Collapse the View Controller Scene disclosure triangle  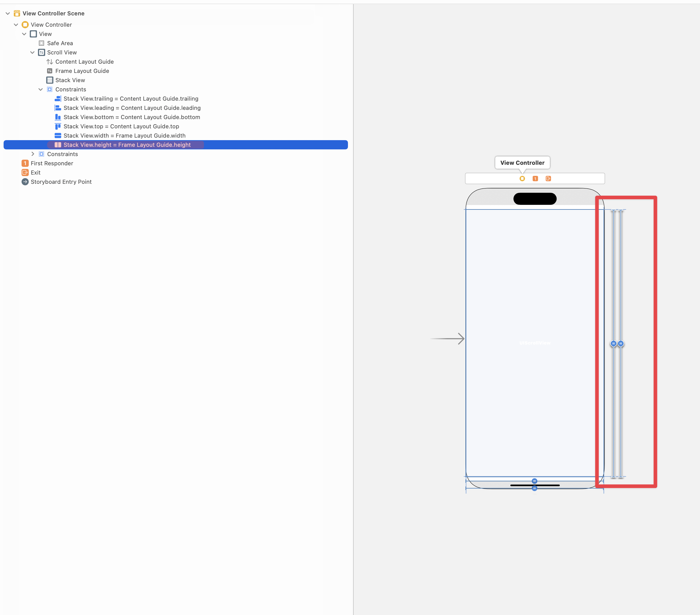pos(7,13)
